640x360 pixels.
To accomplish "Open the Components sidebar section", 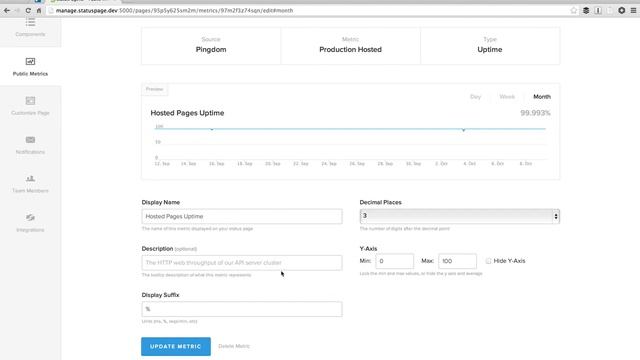I will tap(30, 28).
